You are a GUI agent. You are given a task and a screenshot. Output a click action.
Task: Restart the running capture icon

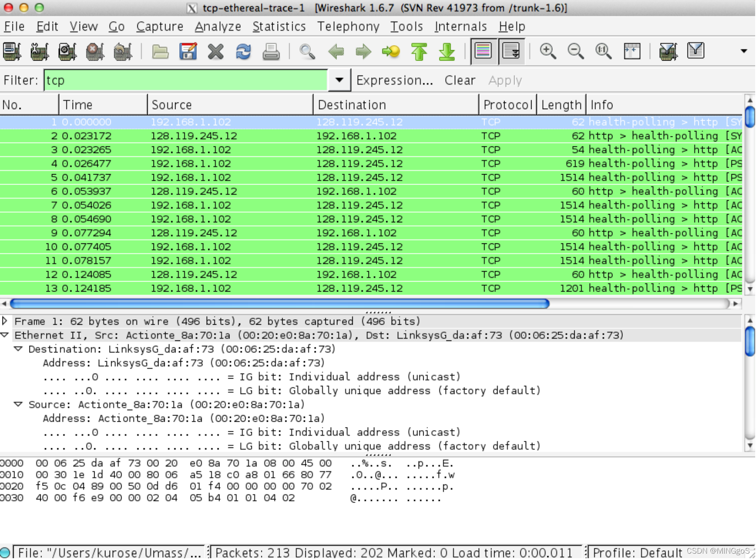click(x=123, y=51)
